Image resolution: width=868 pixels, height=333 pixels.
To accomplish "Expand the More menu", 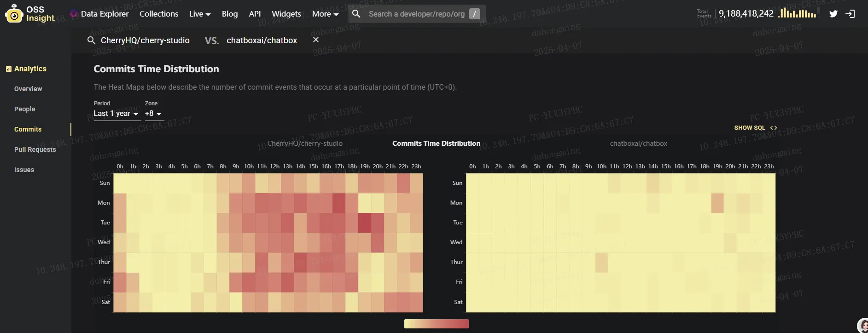I will [x=325, y=14].
